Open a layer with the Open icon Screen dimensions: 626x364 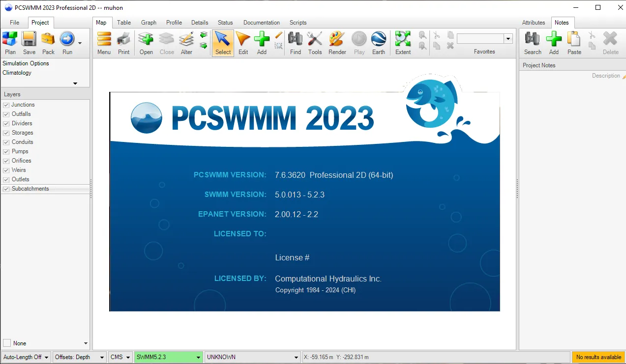pyautogui.click(x=146, y=43)
